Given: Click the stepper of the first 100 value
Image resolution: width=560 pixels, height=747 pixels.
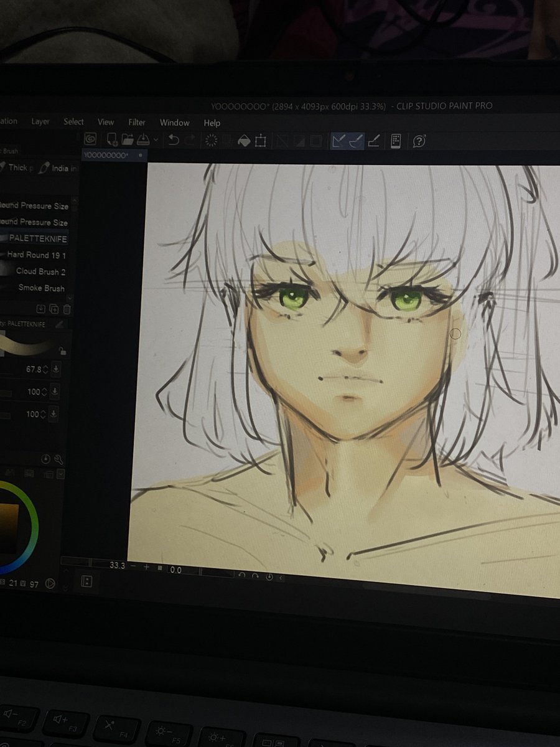Looking at the screenshot, I should [44, 392].
